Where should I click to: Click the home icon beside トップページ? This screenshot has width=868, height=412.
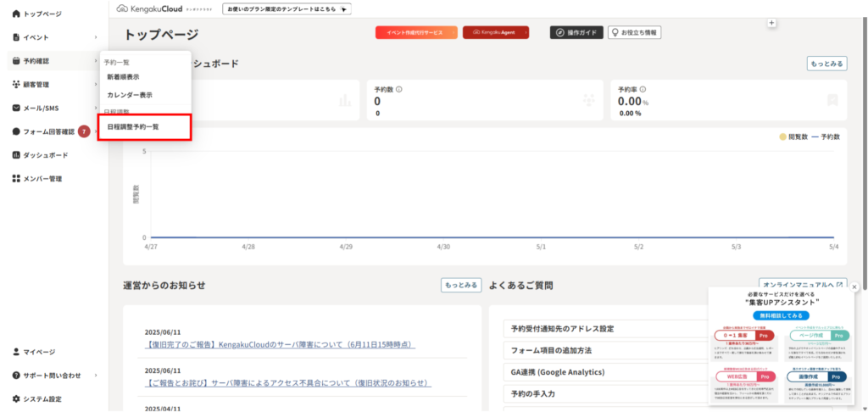16,14
